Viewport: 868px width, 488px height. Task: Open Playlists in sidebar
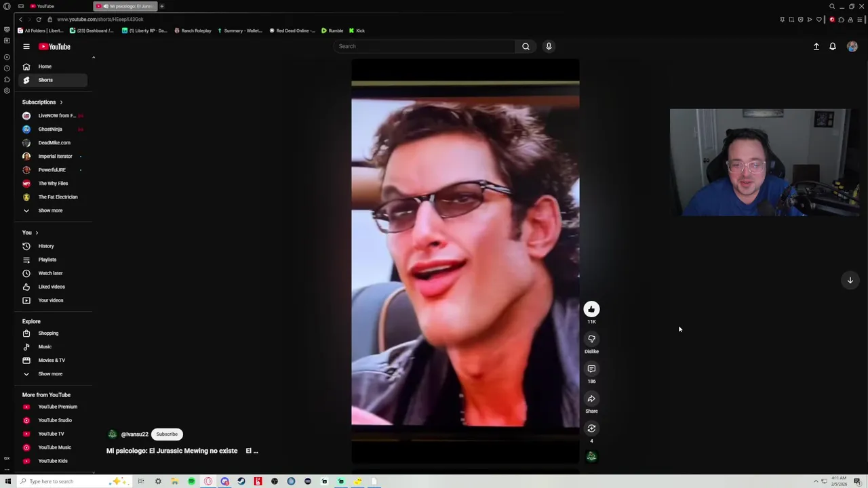(x=54, y=260)
